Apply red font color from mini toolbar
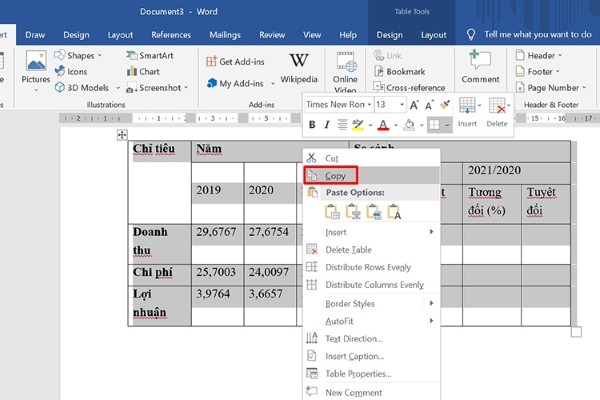This screenshot has width=600, height=400. point(383,125)
